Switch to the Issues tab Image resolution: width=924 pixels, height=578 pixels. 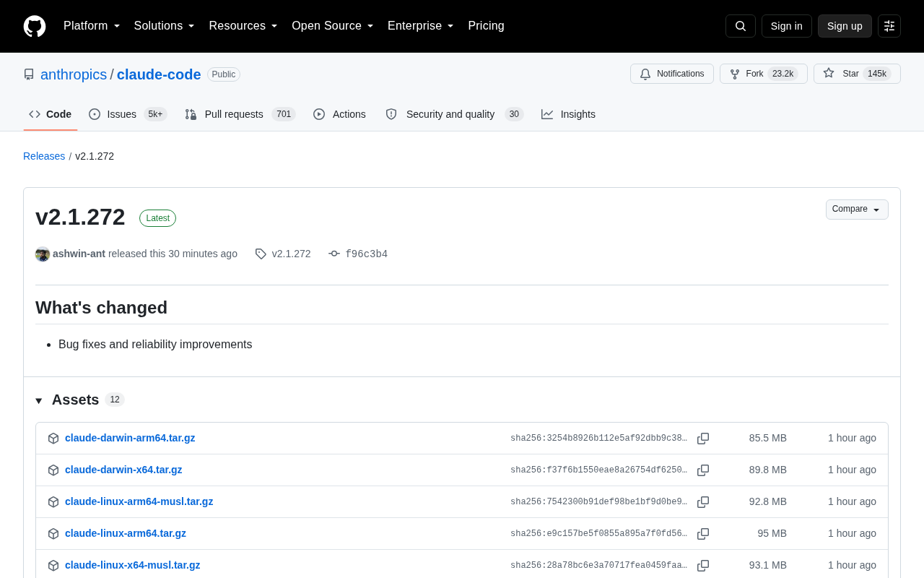(x=128, y=114)
